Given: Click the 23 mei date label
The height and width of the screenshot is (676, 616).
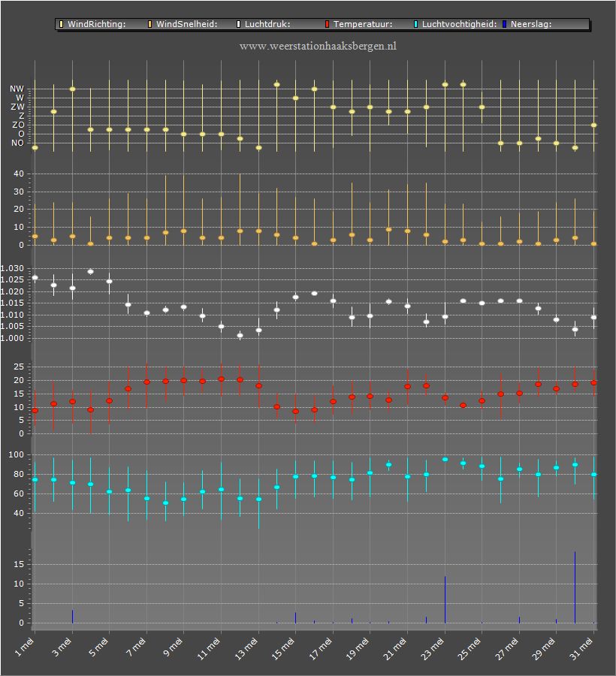Looking at the screenshot, I should coord(433,649).
